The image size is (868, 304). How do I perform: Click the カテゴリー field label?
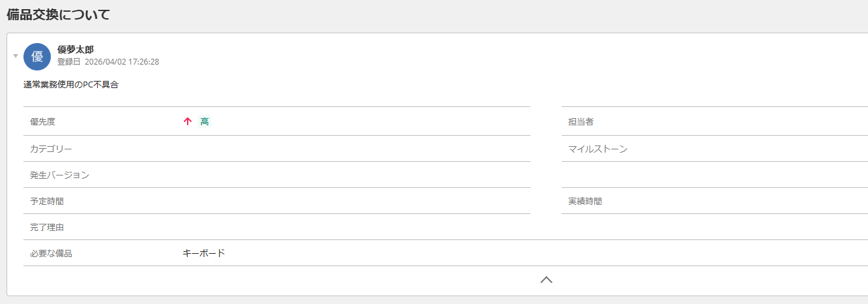pos(51,149)
